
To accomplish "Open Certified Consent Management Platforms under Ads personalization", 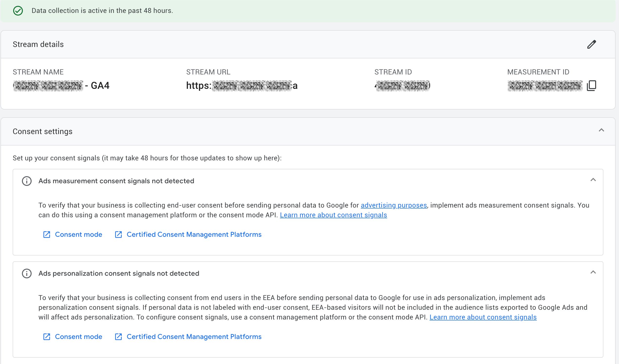I will click(x=194, y=337).
